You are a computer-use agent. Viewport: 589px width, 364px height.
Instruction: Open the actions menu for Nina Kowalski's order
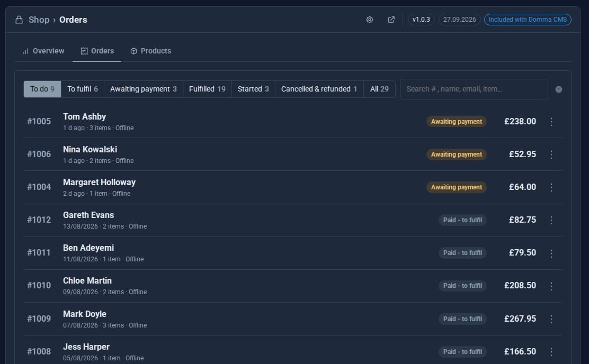coord(551,154)
